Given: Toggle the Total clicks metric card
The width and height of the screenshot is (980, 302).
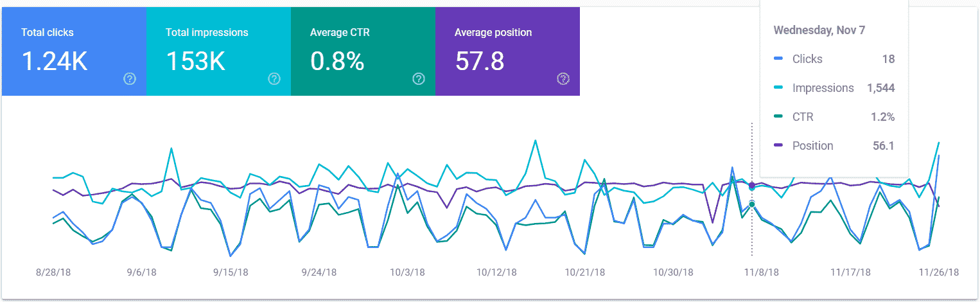Looking at the screenshot, I should [x=74, y=51].
